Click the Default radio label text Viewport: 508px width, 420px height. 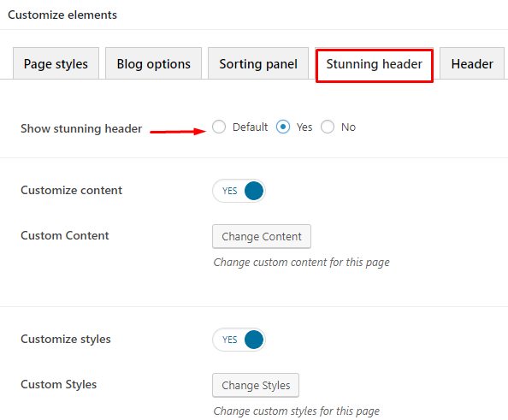tap(250, 127)
